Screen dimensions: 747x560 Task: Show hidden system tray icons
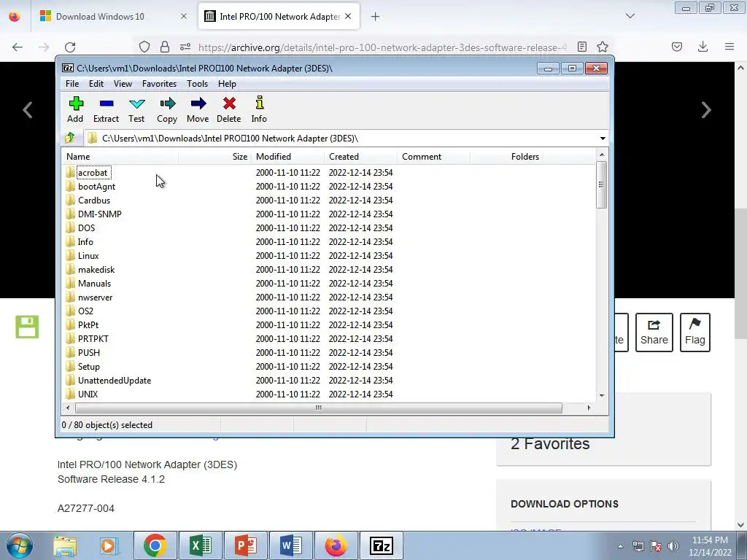(x=620, y=546)
